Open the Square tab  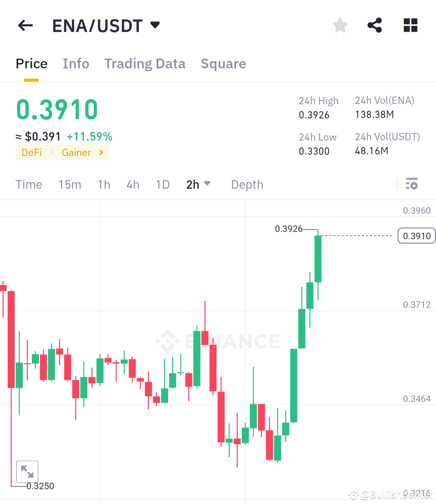[223, 64]
